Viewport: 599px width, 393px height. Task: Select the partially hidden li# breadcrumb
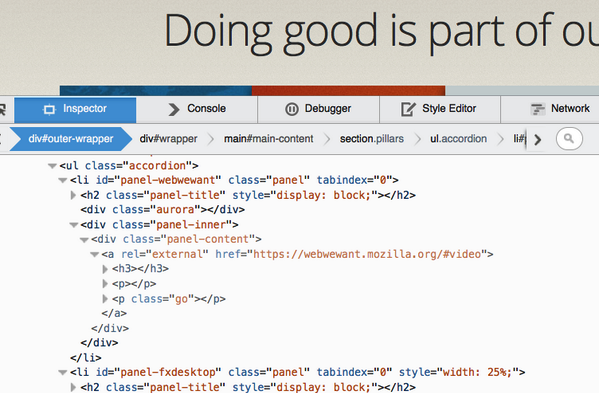coord(520,139)
